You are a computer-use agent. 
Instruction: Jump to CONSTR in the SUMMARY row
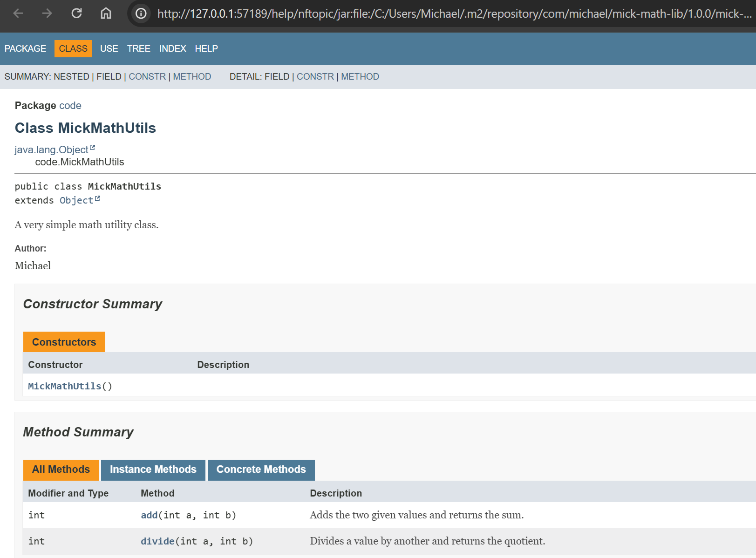(x=147, y=76)
